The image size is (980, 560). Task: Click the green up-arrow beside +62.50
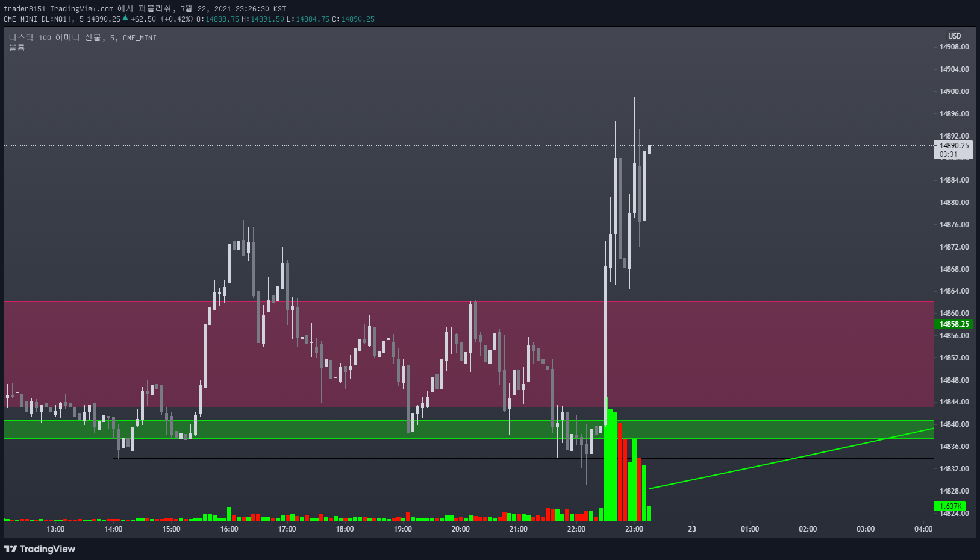click(125, 18)
